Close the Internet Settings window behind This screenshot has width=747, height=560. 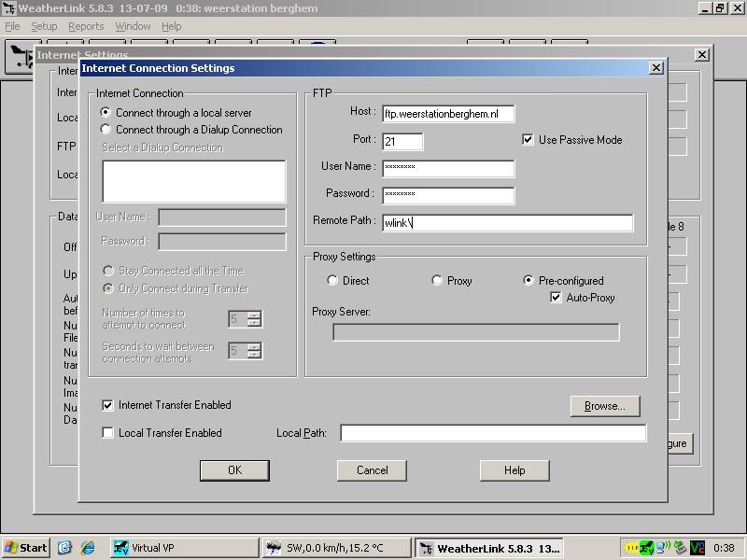pos(702,55)
